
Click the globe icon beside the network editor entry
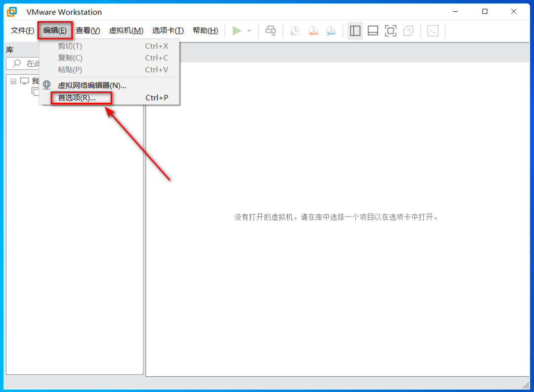[46, 85]
